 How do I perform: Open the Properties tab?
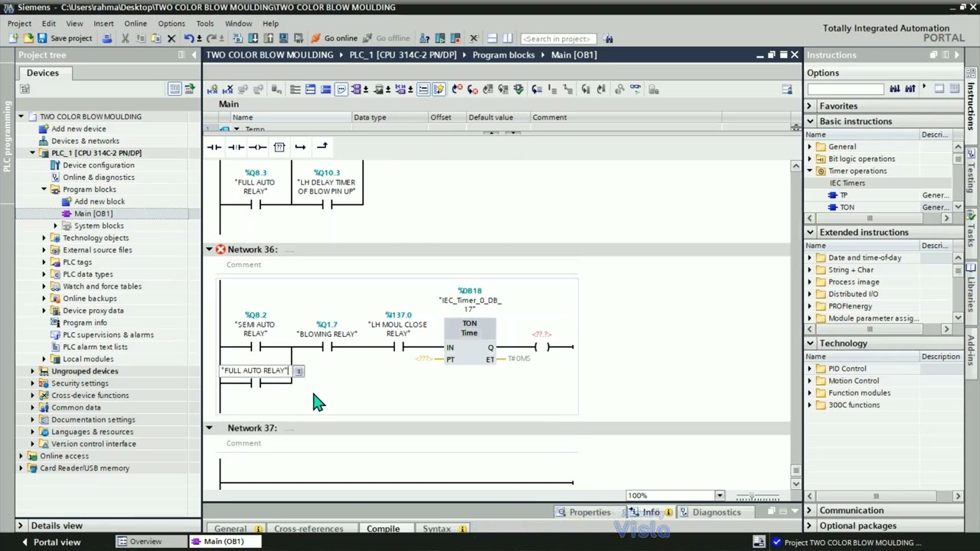(x=583, y=512)
